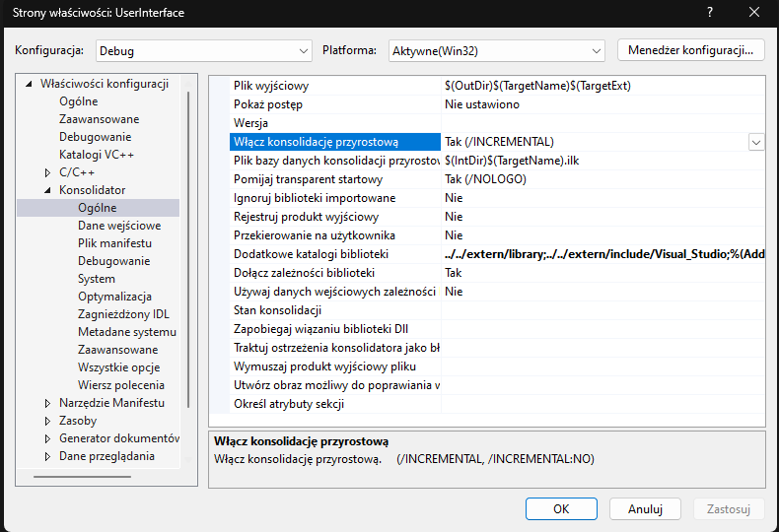Click Menedżer konfiguracji button
Image resolution: width=779 pixels, height=532 pixels.
(690, 49)
